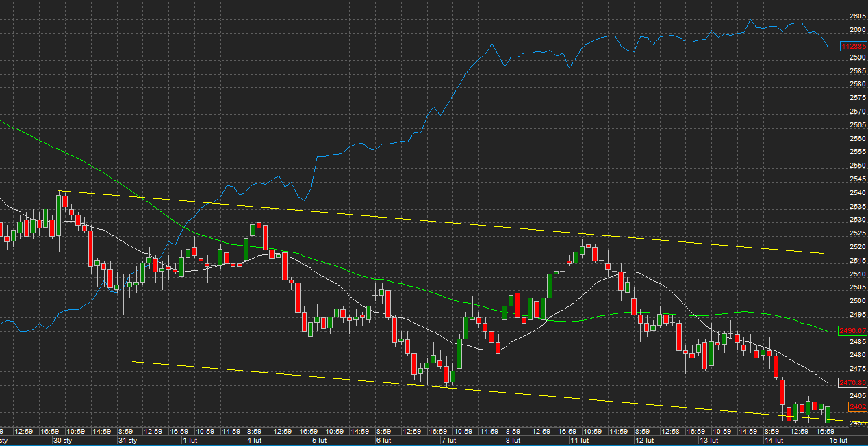Click the 2585 price axis label

click(x=857, y=70)
